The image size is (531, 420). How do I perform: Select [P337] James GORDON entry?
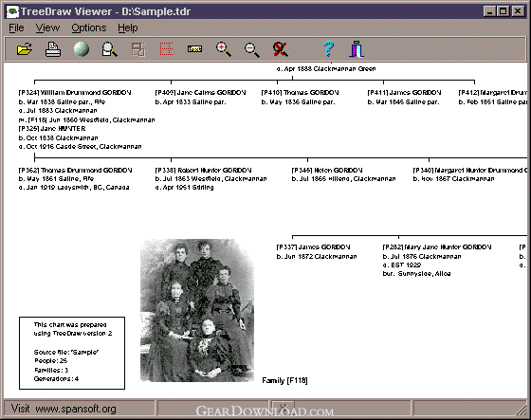313,247
